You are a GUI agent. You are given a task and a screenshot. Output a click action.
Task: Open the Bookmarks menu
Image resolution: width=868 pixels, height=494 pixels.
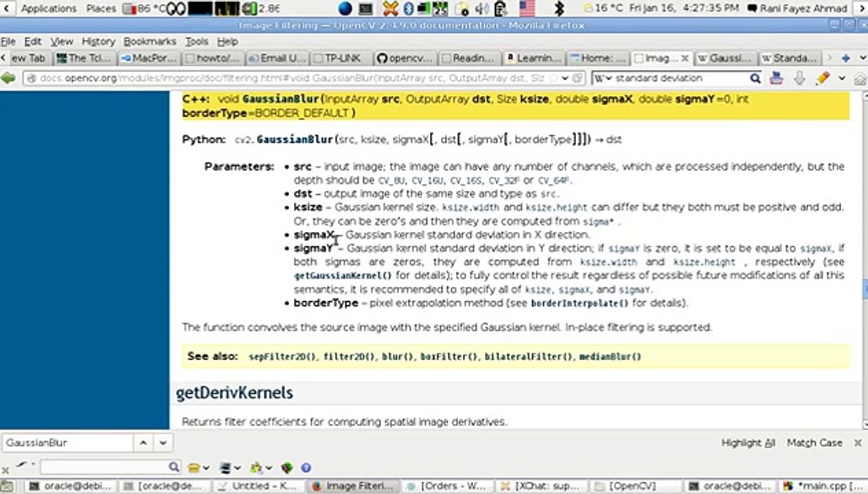pyautogui.click(x=150, y=41)
